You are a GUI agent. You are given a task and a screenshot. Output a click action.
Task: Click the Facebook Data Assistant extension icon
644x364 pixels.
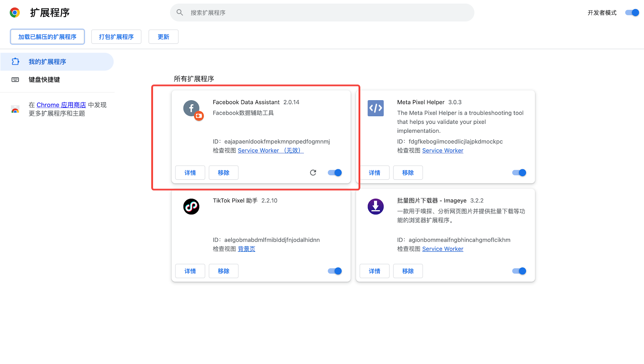[192, 109]
